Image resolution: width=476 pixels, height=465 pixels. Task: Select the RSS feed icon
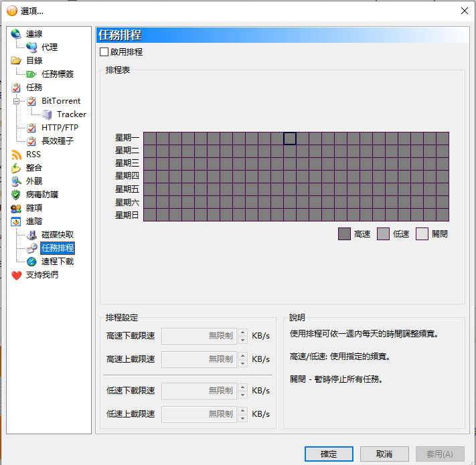[16, 155]
